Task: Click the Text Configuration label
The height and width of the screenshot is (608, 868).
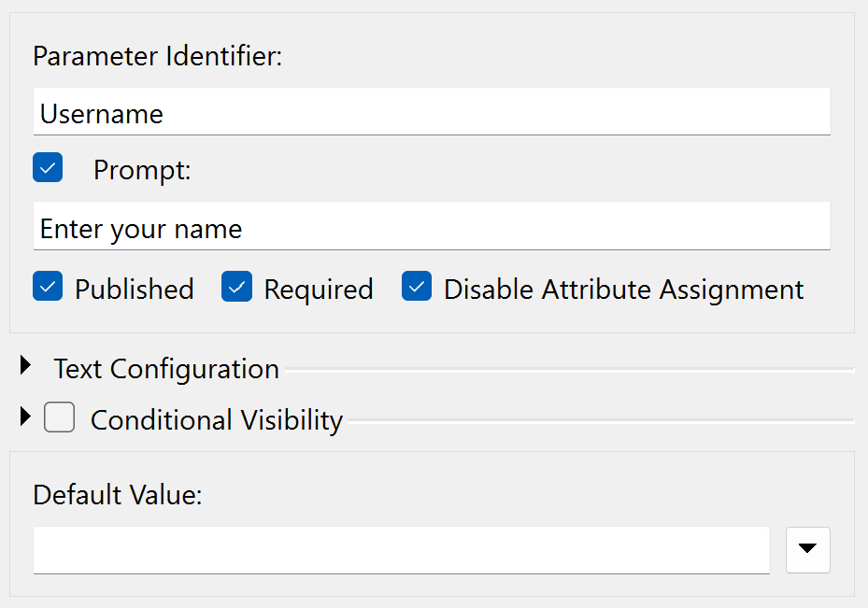Action: [166, 368]
